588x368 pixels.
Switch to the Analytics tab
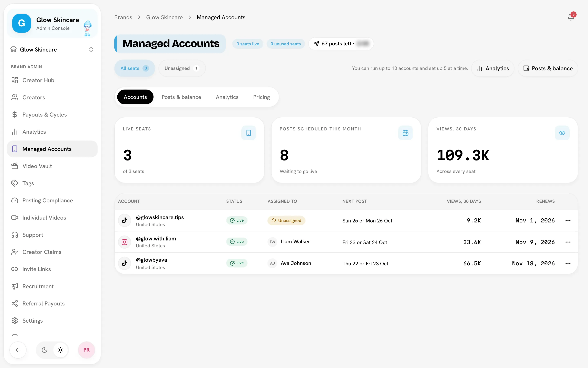click(x=227, y=97)
